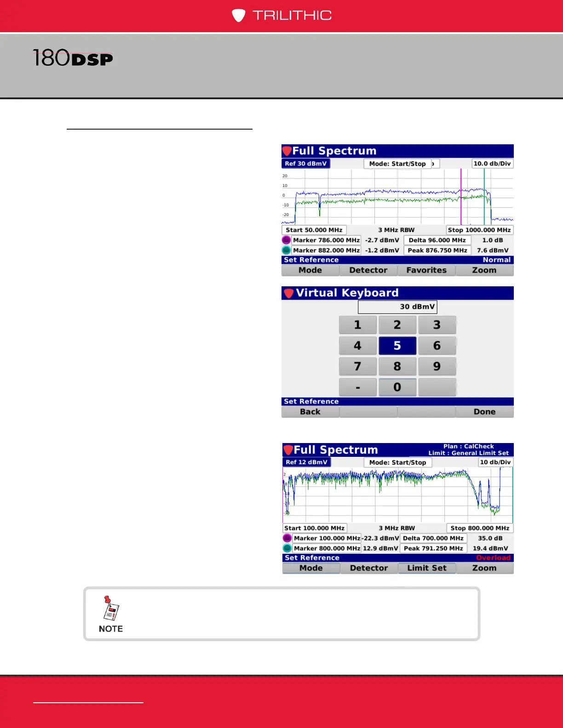Click the purple marker icon beside Marker 786.000 MHz
563x728 pixels.
click(286, 240)
